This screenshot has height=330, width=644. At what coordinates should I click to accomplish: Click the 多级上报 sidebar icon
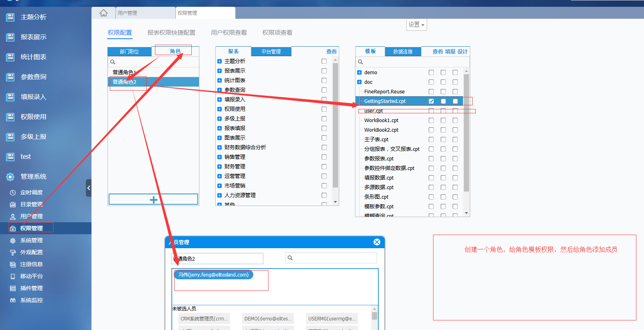coord(10,137)
